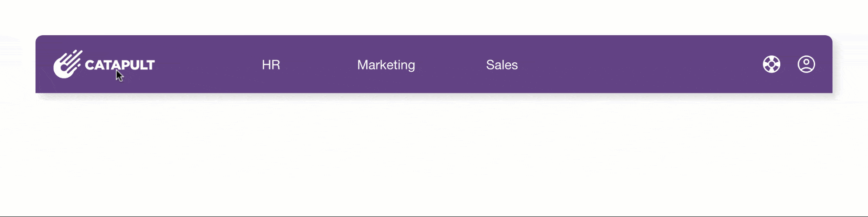View account via person circle icon
The image size is (868, 217).
tap(806, 64)
